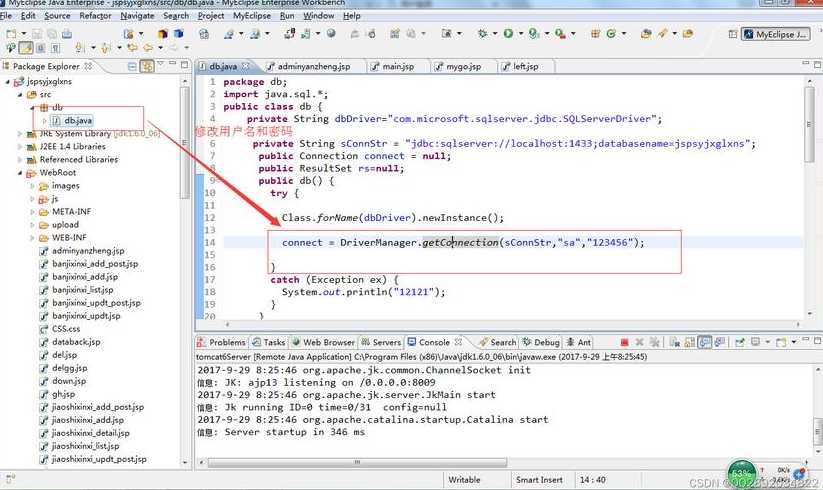Click the New Java Package icon

tap(595, 34)
